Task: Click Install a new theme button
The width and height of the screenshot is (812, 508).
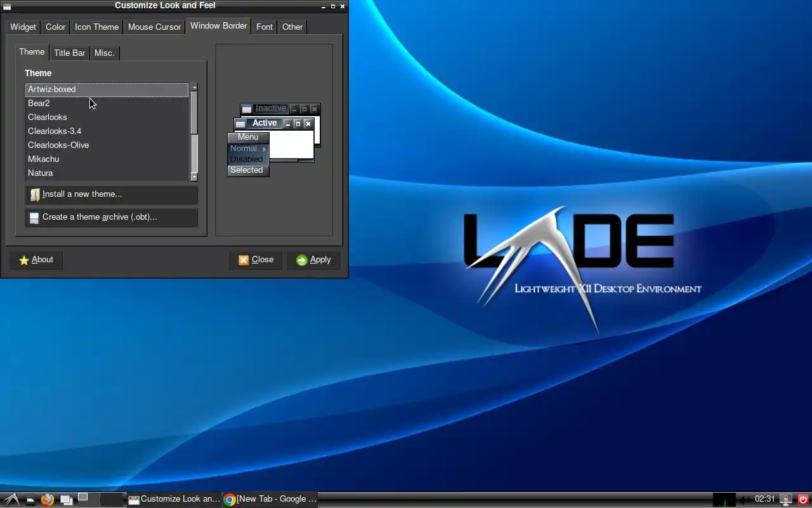Action: tap(111, 194)
